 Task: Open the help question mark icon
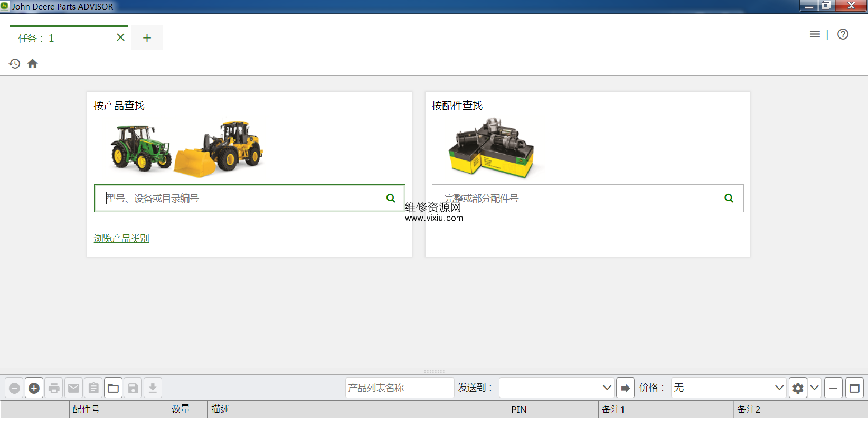[843, 34]
